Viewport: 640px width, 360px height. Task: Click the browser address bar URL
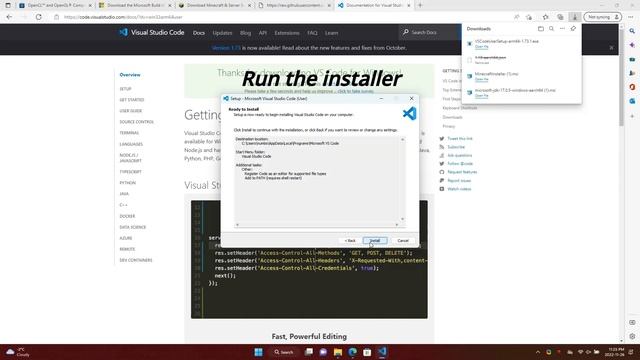pyautogui.click(x=123, y=17)
